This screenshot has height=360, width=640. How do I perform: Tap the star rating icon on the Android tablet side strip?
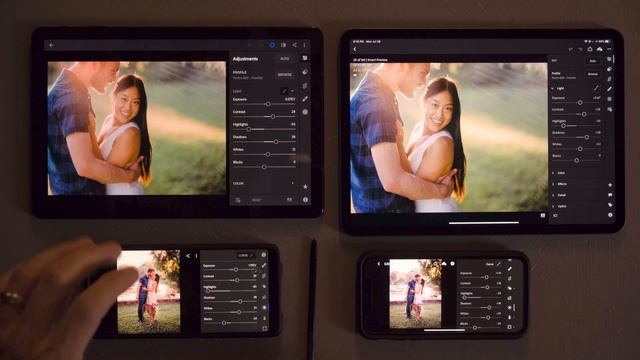tap(305, 187)
